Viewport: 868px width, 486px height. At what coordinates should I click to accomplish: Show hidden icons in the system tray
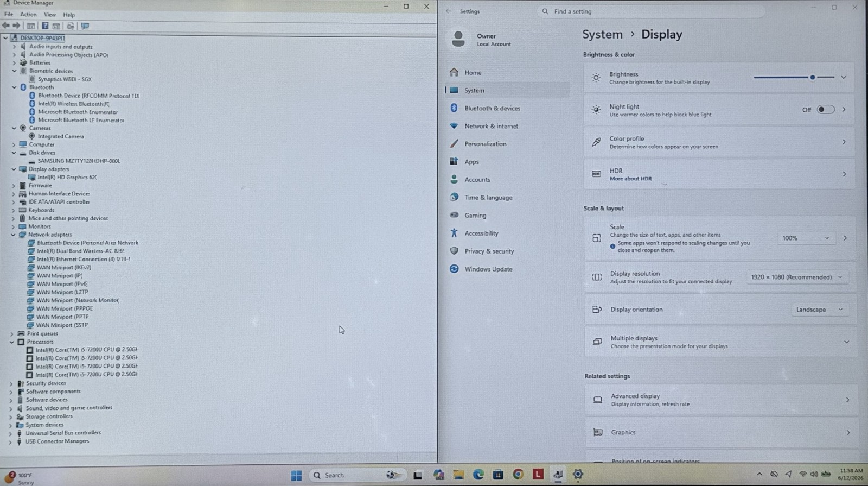click(759, 474)
